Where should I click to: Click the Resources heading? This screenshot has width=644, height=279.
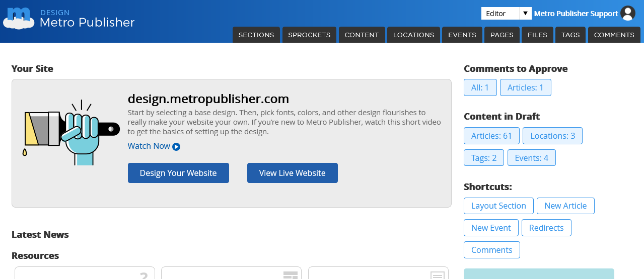(x=35, y=256)
